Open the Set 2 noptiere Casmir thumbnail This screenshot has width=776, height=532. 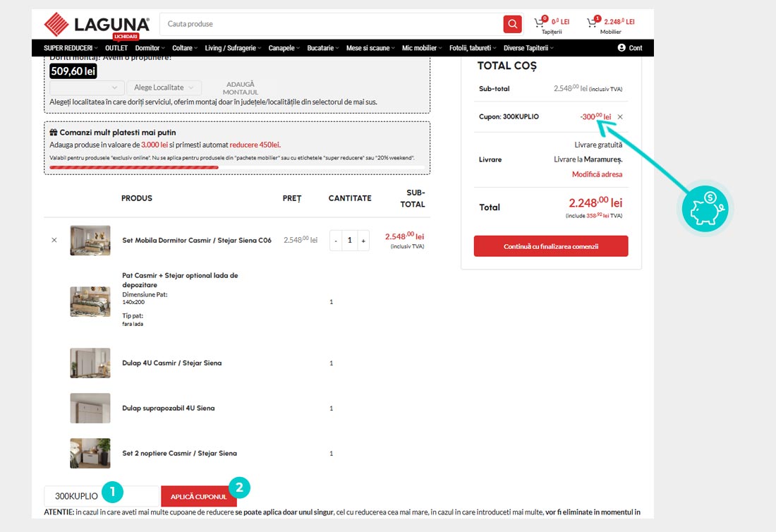pyautogui.click(x=90, y=453)
